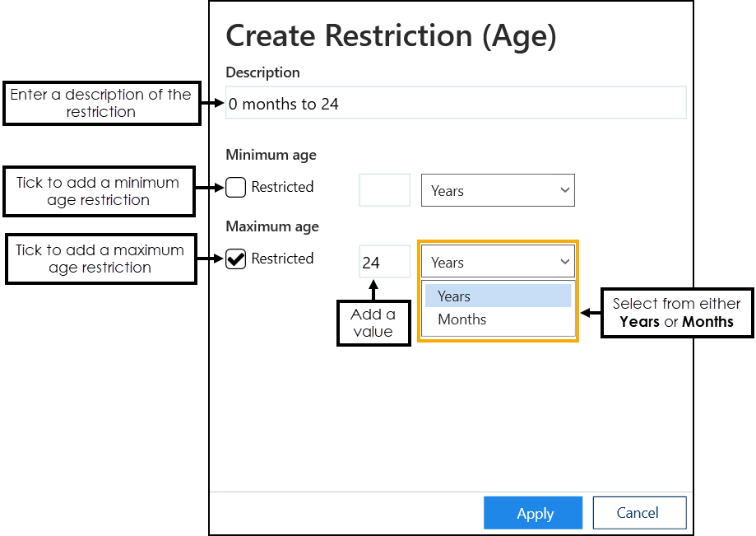This screenshot has width=756, height=536.
Task: Choose Months from the open dropdown list
Action: (x=498, y=319)
